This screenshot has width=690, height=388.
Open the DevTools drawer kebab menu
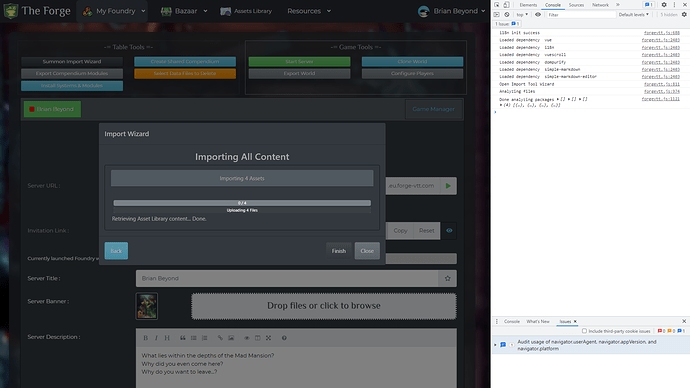click(497, 322)
